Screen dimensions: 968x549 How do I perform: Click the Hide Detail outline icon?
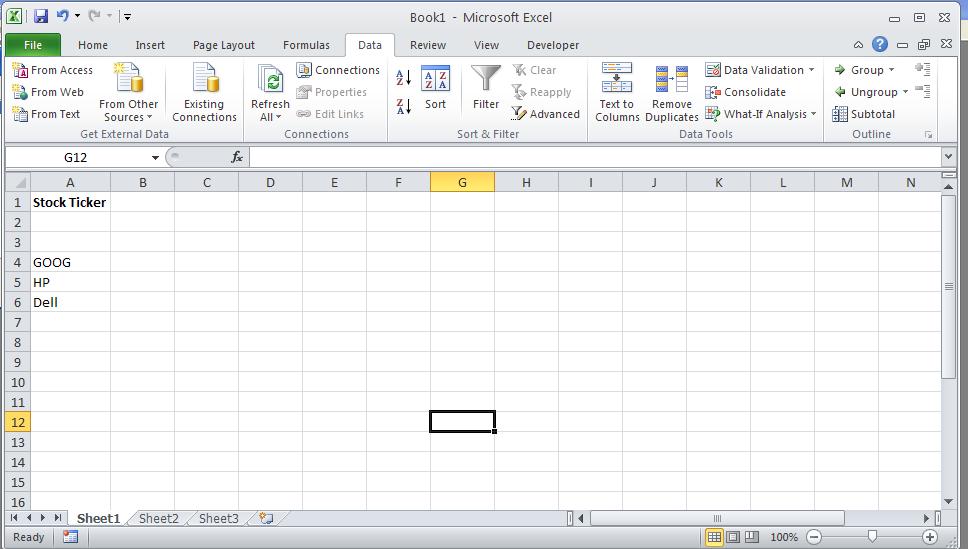point(922,91)
